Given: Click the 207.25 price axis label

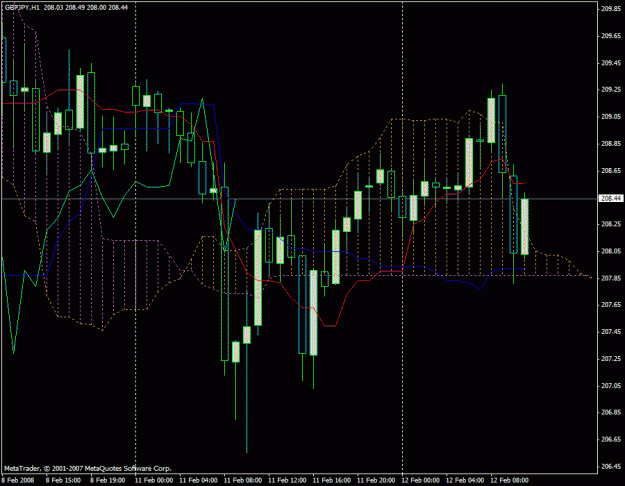Looking at the screenshot, I should [611, 359].
